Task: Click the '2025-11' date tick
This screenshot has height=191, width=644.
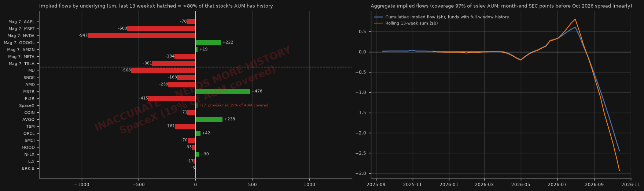Action: click(x=413, y=185)
